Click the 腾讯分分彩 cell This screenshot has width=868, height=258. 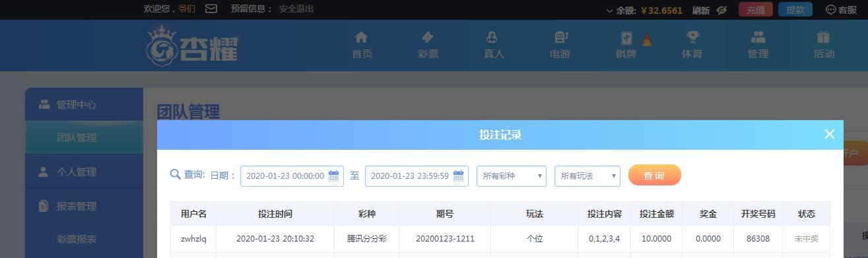coord(366,239)
